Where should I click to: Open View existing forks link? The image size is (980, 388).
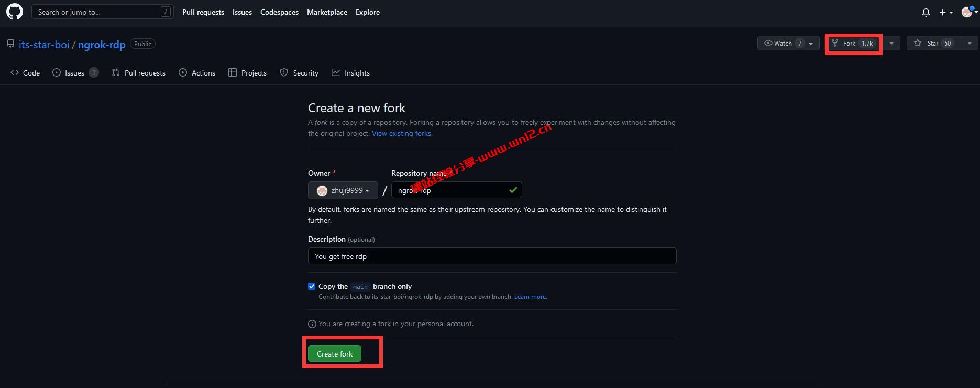(402, 134)
